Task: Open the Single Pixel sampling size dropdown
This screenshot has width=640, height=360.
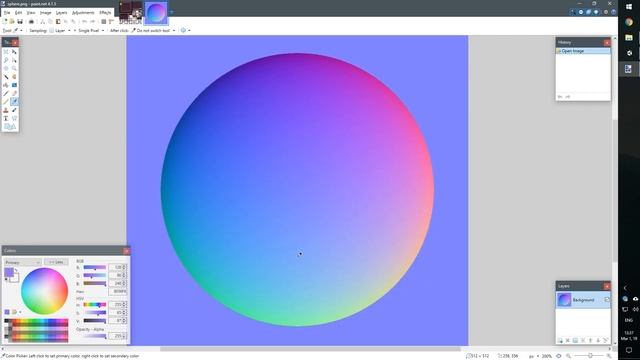Action: tap(91, 31)
